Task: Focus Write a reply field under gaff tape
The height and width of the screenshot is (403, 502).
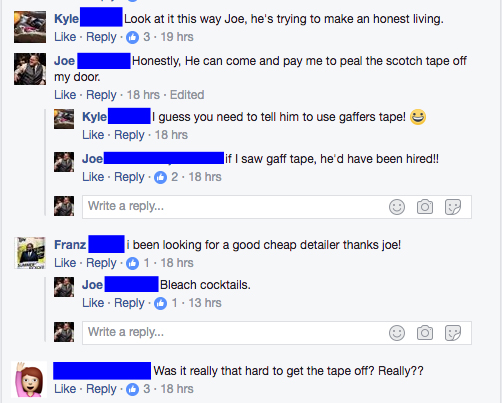Action: (233, 207)
